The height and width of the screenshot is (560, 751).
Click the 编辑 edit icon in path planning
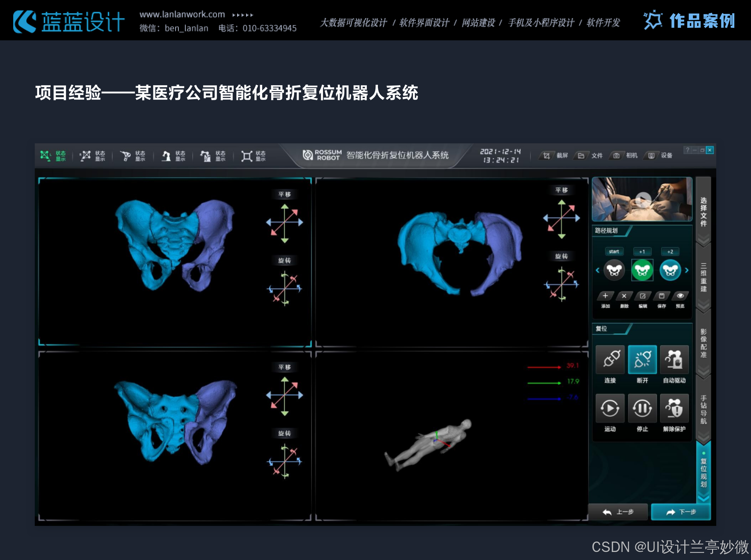(x=643, y=296)
